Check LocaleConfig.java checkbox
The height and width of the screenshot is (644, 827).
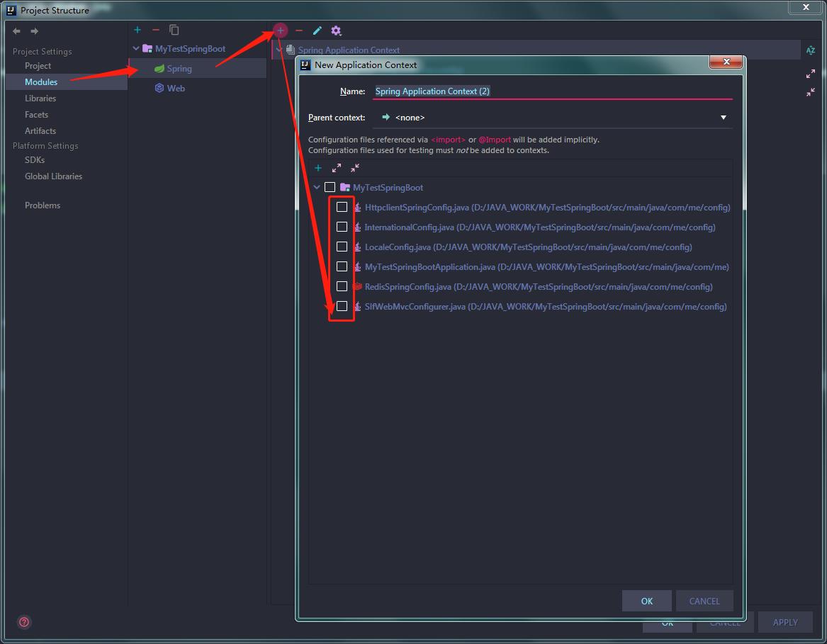[x=342, y=247]
